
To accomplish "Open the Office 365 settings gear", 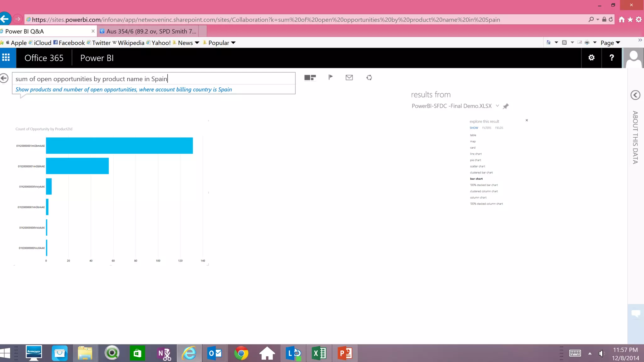I will 591,58.
